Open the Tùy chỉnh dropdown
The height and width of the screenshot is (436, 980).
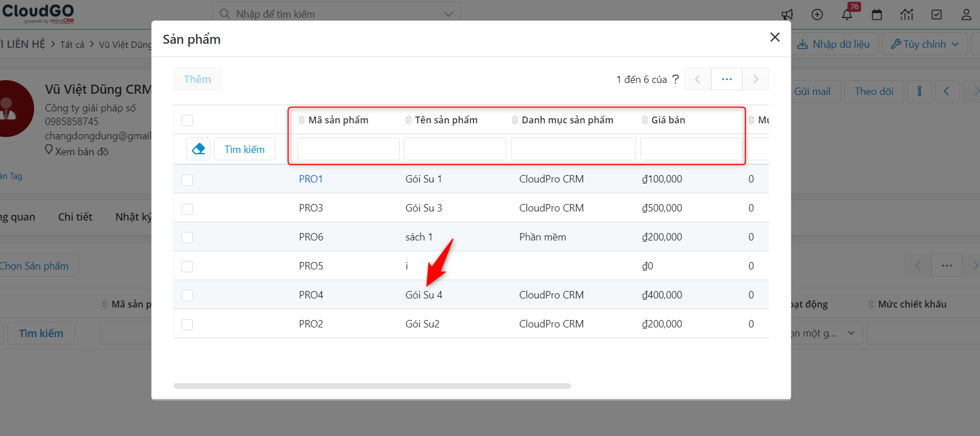(x=924, y=44)
